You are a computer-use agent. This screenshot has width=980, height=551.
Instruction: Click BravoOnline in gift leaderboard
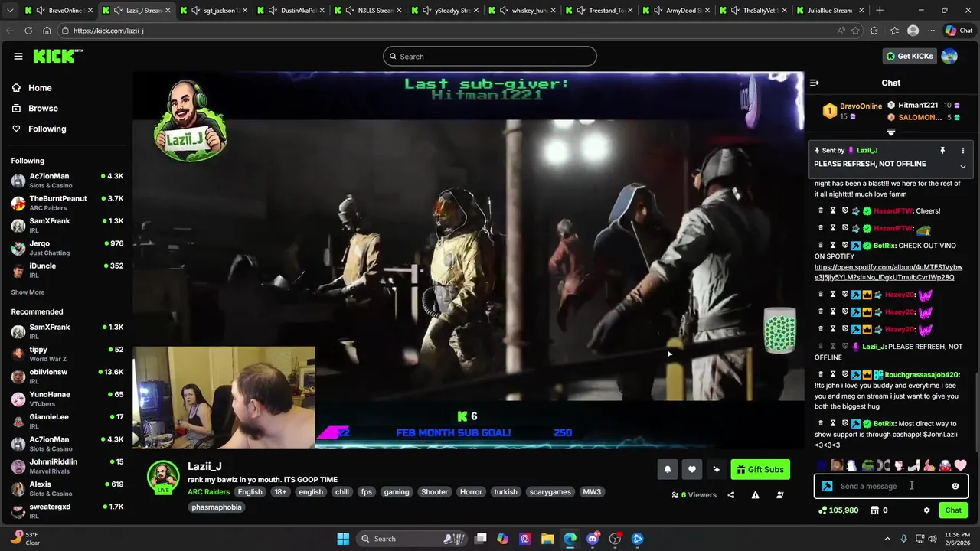click(x=861, y=106)
